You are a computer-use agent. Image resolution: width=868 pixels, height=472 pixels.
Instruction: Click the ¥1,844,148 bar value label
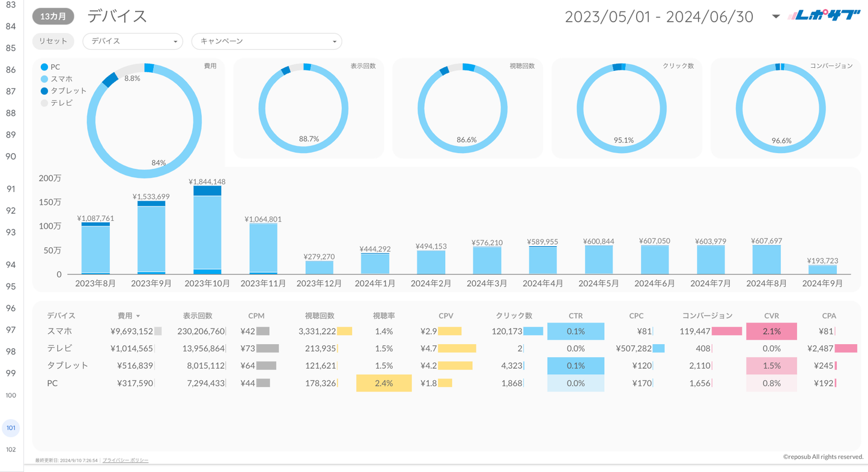coord(207,181)
